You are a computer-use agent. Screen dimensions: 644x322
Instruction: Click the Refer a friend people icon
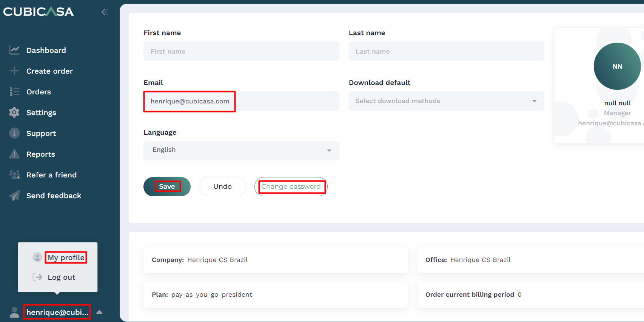pyautogui.click(x=14, y=175)
